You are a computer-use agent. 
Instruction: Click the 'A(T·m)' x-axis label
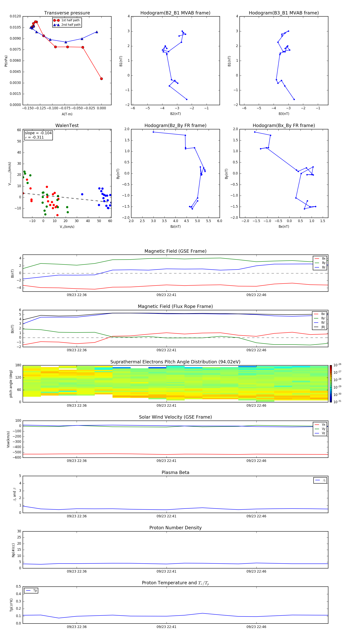[x=67, y=114]
